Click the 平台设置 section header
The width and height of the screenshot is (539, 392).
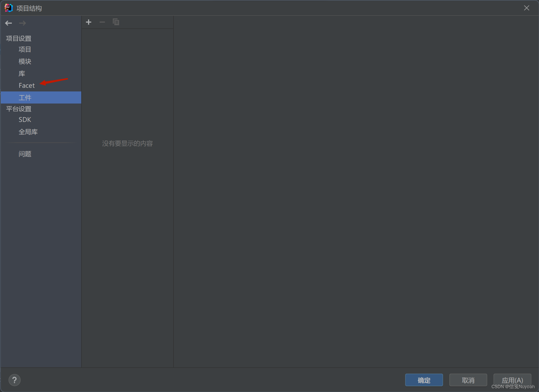[19, 109]
